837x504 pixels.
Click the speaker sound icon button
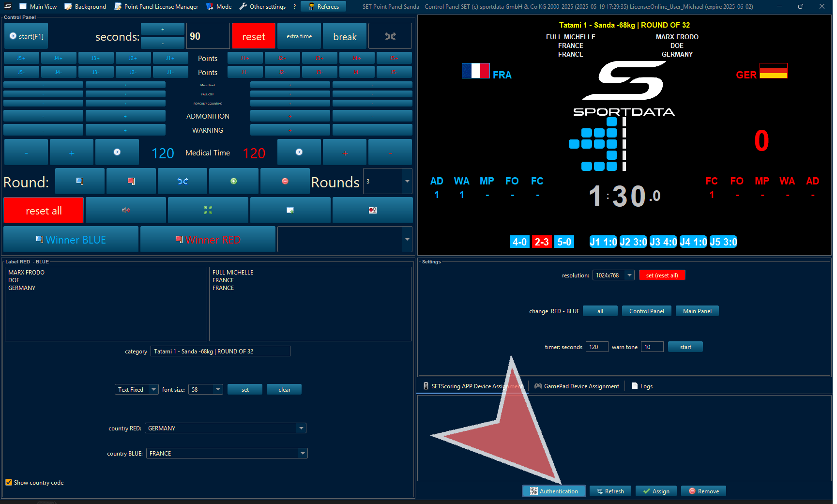[x=126, y=210]
